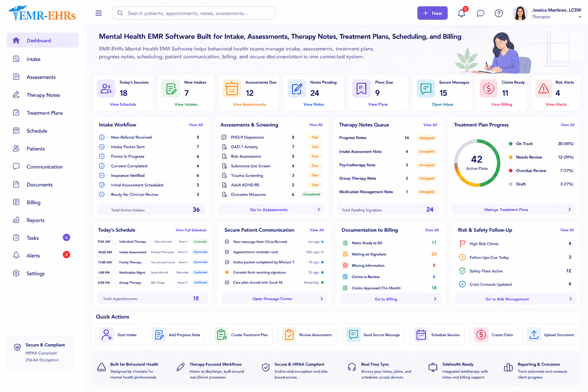Click the Follow-Ups Due Today clock icon

pos(462,257)
